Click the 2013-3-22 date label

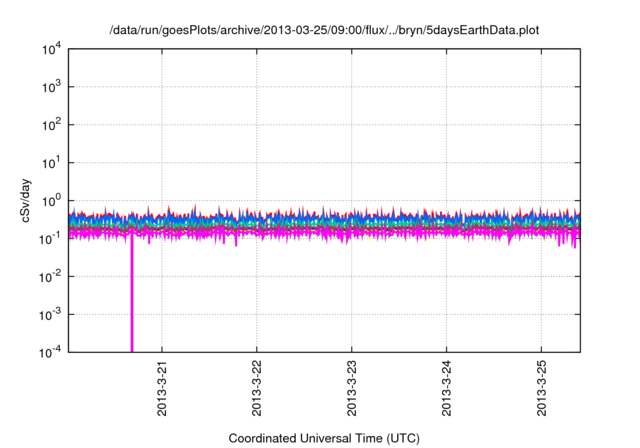click(x=257, y=388)
